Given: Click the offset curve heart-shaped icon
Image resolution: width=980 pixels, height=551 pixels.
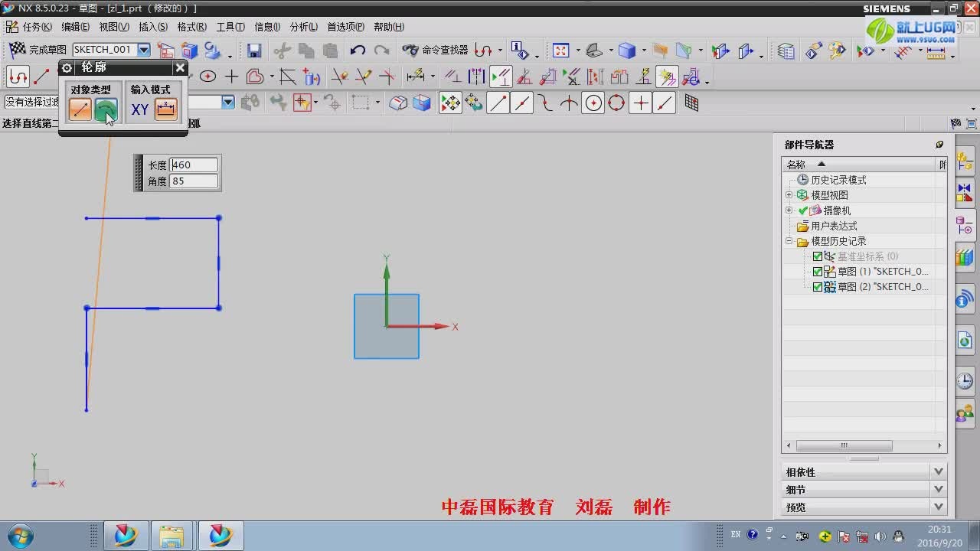Looking at the screenshot, I should [x=255, y=77].
